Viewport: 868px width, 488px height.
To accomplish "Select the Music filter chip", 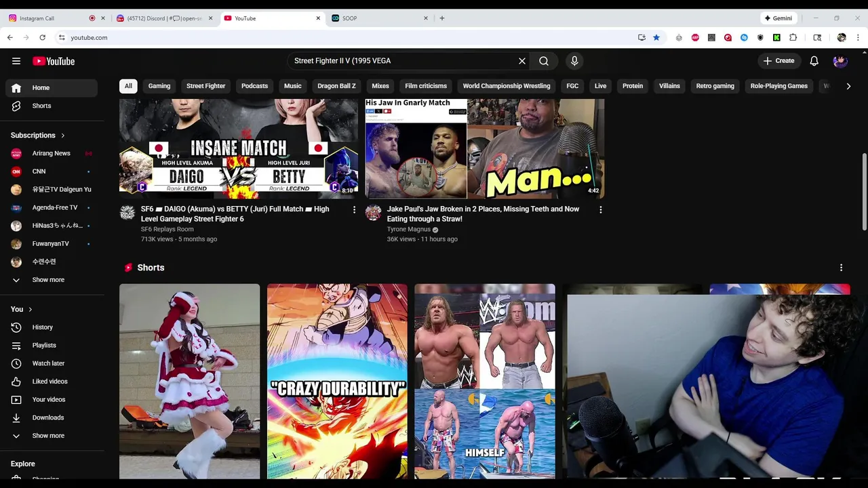I will pos(293,86).
